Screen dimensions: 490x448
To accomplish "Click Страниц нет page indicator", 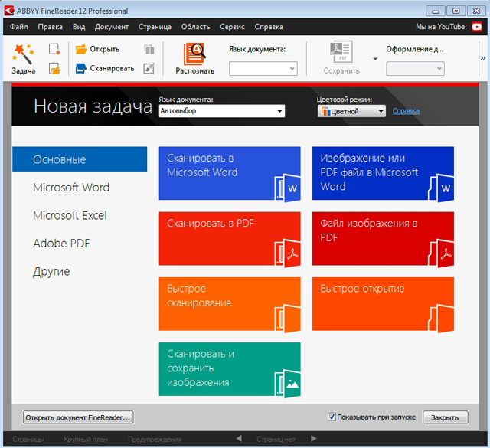I will [276, 440].
